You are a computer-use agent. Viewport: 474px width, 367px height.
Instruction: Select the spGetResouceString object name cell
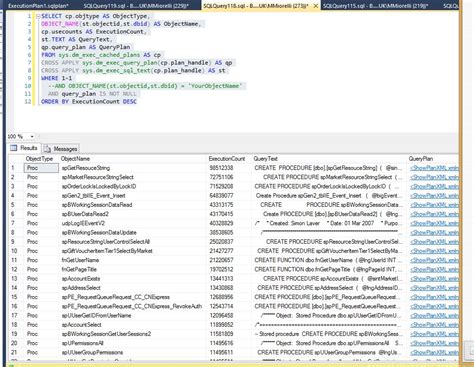133,168
